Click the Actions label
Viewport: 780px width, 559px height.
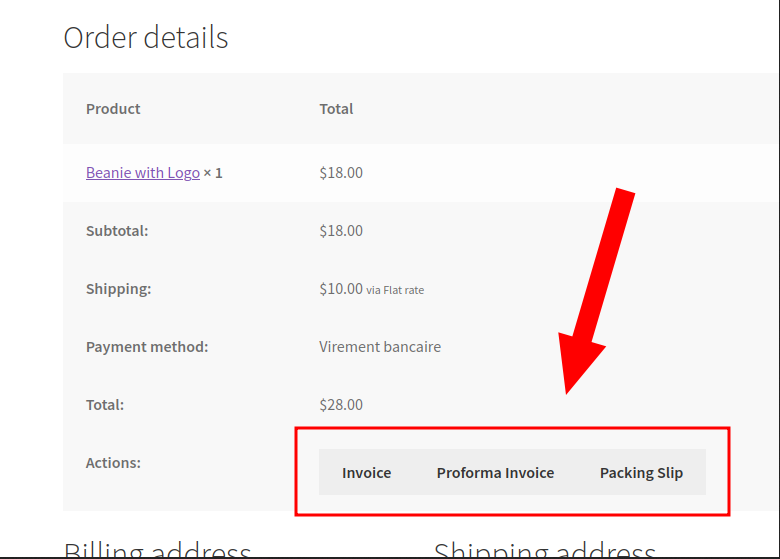click(x=113, y=463)
